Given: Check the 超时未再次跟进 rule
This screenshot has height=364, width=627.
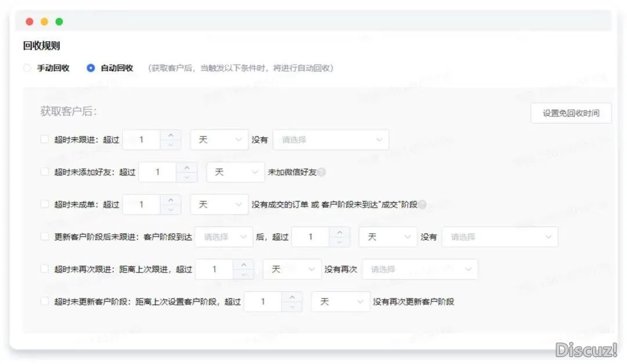Looking at the screenshot, I should (x=44, y=269).
